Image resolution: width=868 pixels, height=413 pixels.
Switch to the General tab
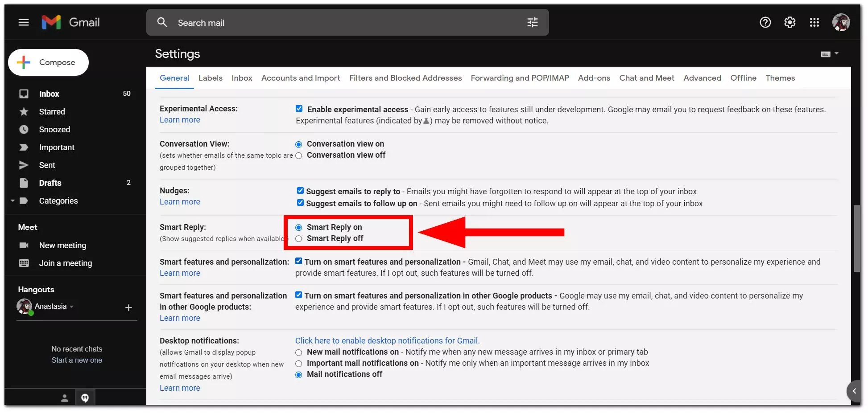(x=174, y=78)
